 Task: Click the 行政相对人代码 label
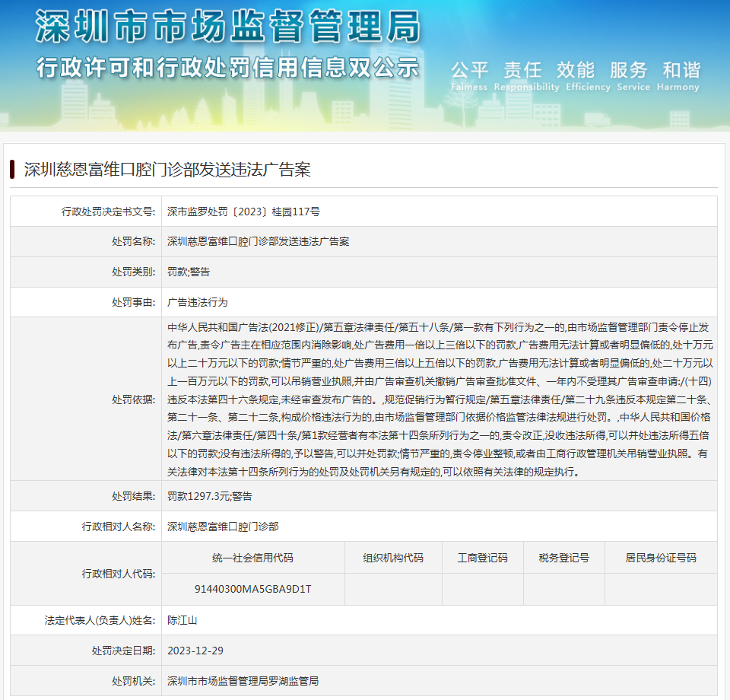point(119,574)
